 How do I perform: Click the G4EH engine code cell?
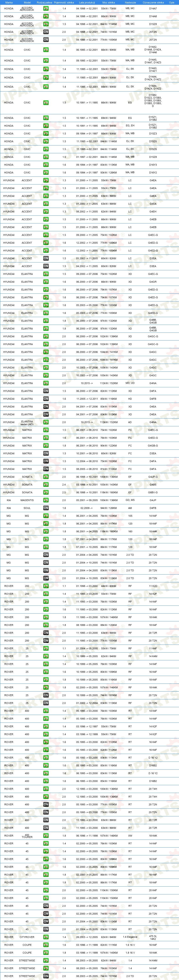click(x=153, y=212)
